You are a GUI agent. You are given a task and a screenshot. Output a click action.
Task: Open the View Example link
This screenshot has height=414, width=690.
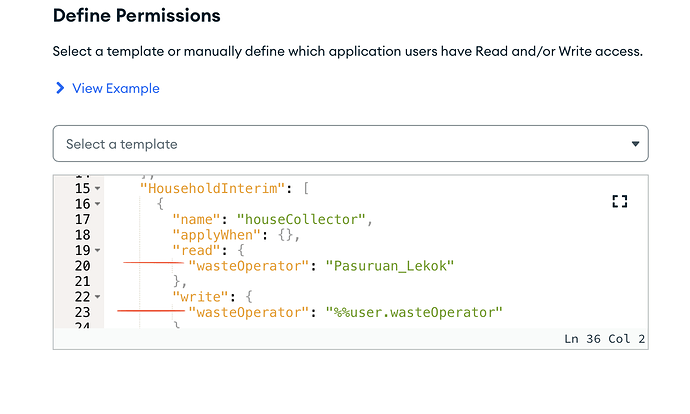(x=115, y=89)
